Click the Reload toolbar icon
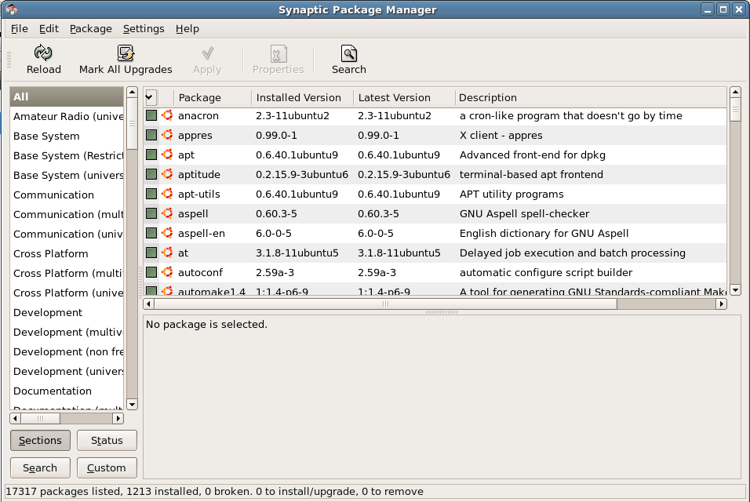The height and width of the screenshot is (502, 750). [43, 53]
